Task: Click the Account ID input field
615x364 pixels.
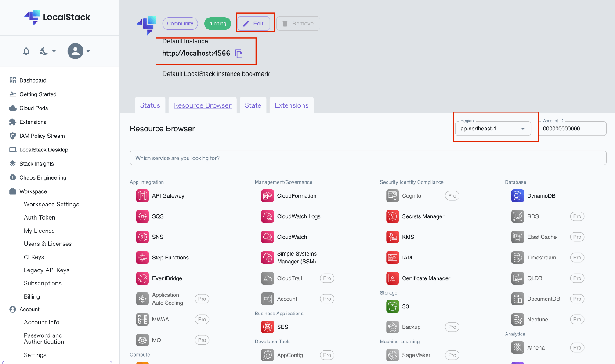Action: click(x=572, y=129)
